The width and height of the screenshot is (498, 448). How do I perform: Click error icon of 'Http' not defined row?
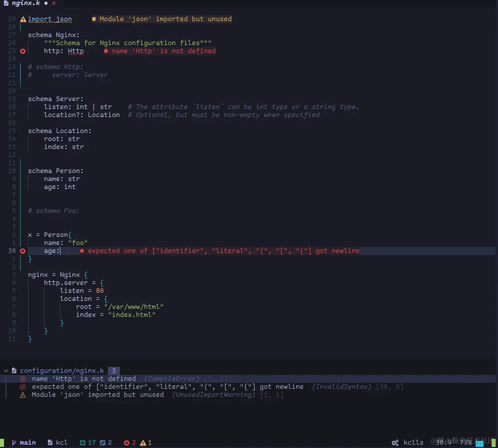23,379
